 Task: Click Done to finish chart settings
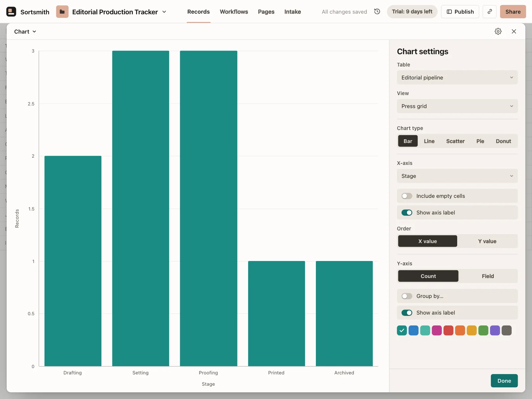click(504, 381)
